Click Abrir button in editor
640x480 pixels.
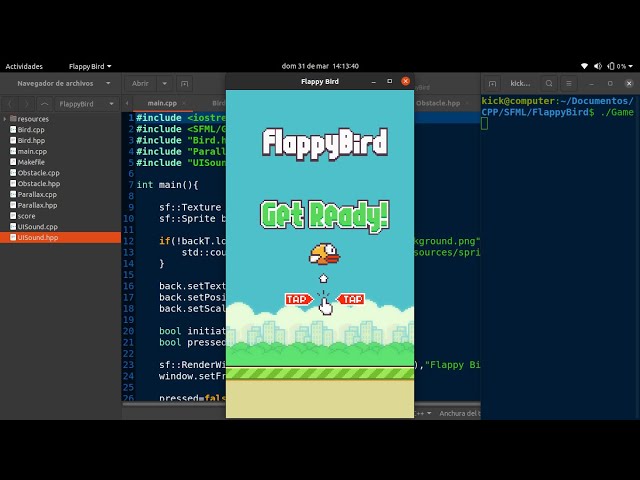pyautogui.click(x=140, y=83)
